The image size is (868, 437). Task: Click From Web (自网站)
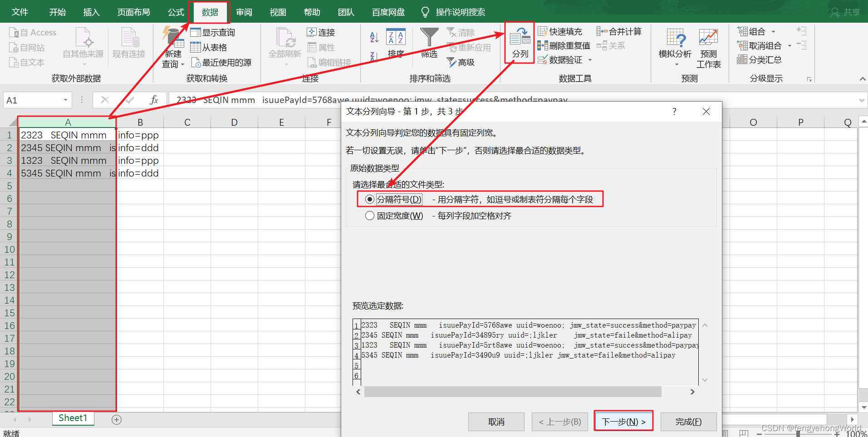[x=27, y=47]
